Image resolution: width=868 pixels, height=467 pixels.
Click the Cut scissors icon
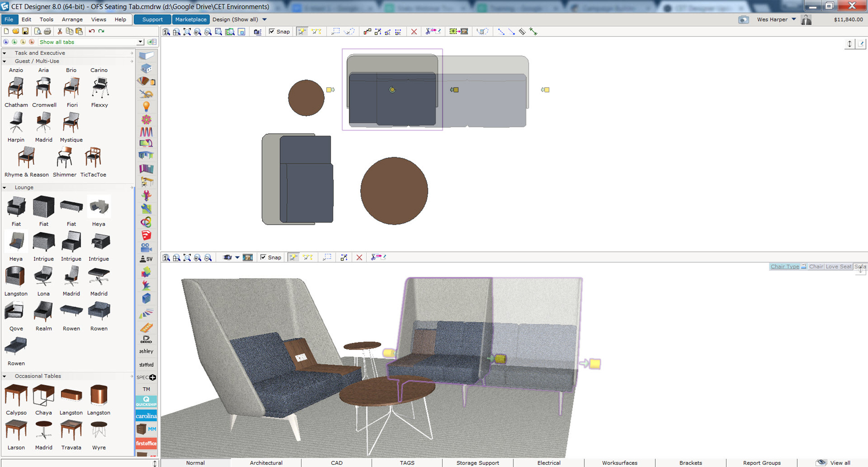pos(60,31)
